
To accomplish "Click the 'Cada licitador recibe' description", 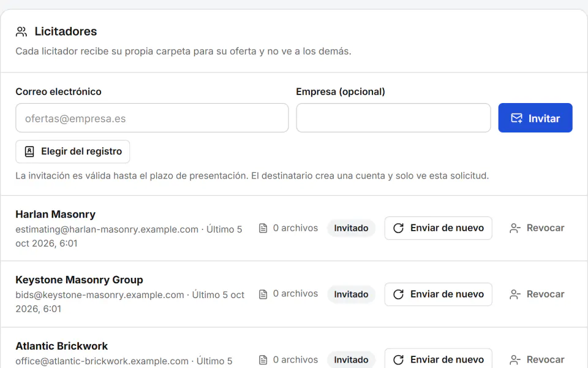I will click(183, 51).
